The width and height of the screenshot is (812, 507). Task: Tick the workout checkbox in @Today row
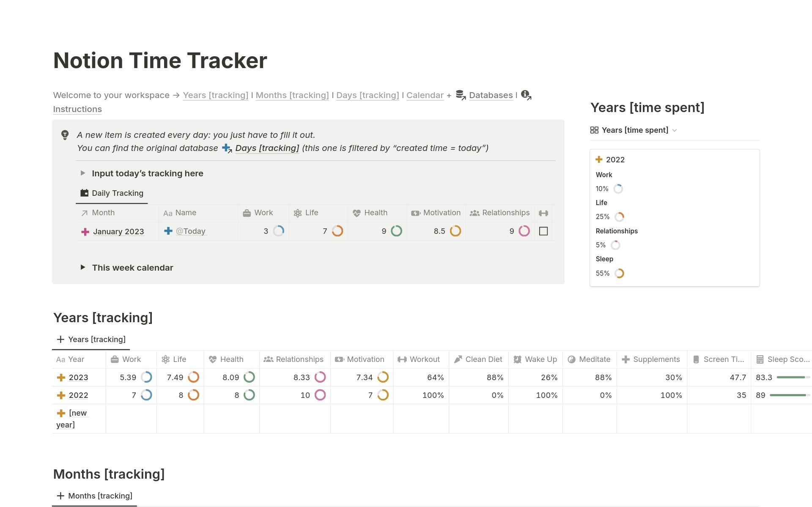(543, 231)
